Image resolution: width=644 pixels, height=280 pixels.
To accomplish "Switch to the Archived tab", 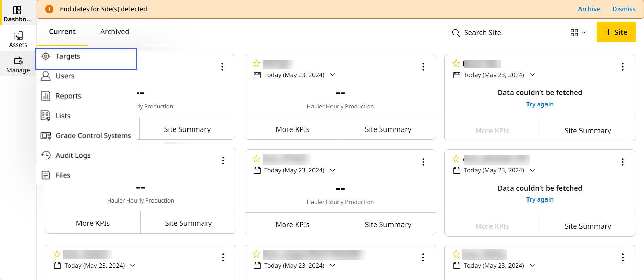I will (114, 32).
